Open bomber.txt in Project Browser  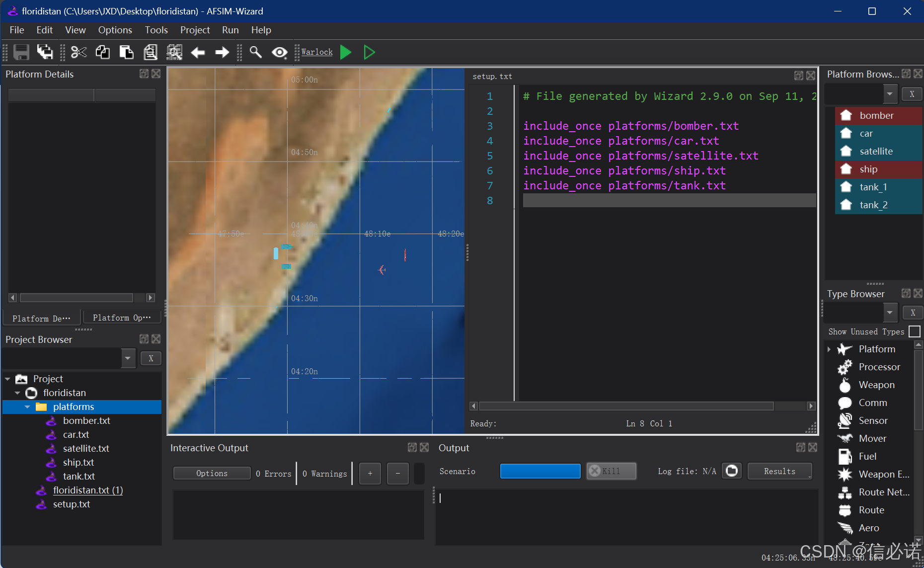(x=86, y=421)
